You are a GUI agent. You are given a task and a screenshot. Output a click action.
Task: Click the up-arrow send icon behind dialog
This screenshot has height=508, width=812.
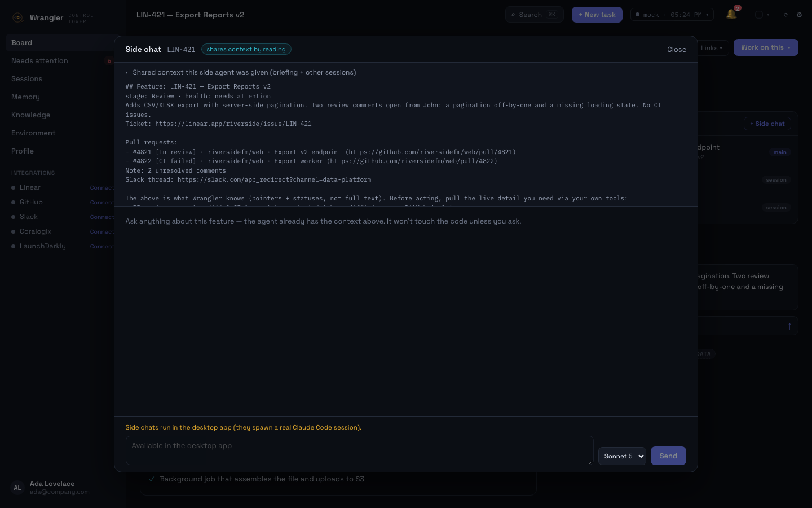(x=789, y=326)
